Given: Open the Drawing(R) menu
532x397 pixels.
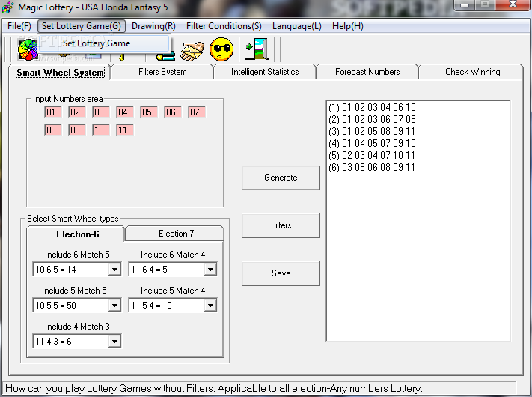Looking at the screenshot, I should pyautogui.click(x=153, y=26).
